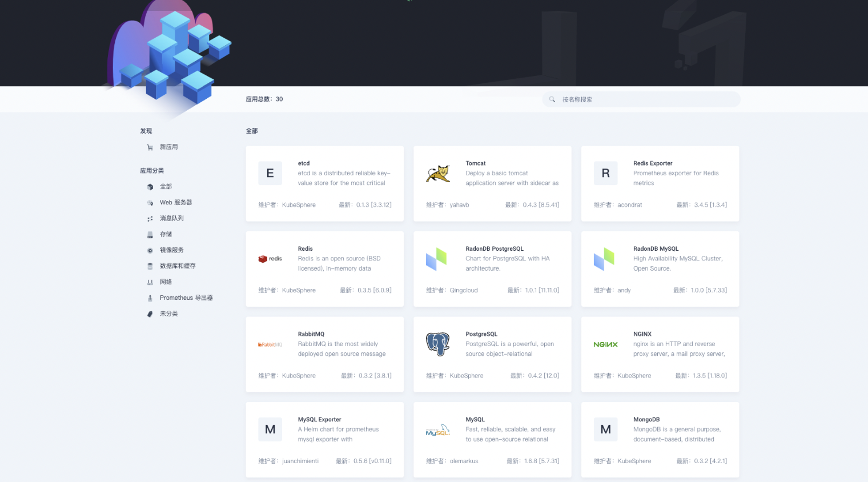Open the Tomcat app title
Viewport: 868px width, 482px height.
(x=476, y=163)
